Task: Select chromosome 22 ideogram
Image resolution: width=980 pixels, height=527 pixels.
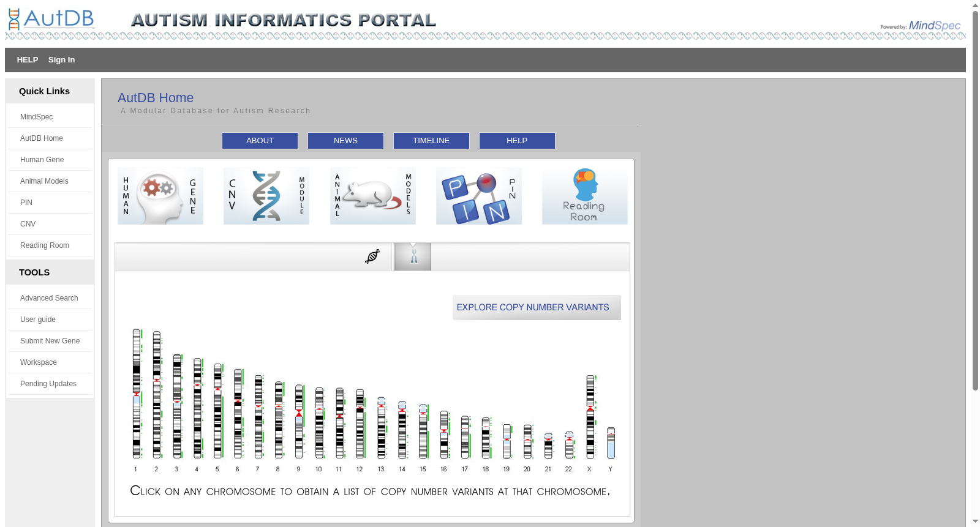Action: pyautogui.click(x=569, y=445)
